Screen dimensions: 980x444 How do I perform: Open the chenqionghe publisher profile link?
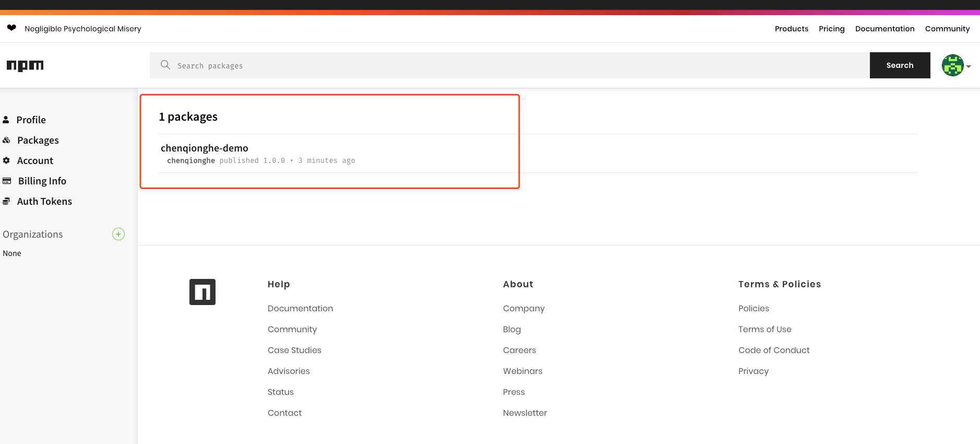pyautogui.click(x=191, y=160)
